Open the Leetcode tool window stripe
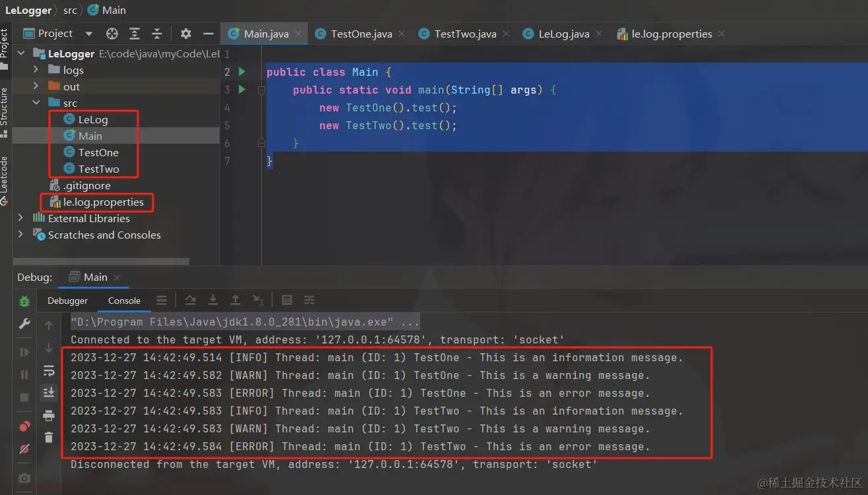This screenshot has height=495, width=868. [5, 180]
